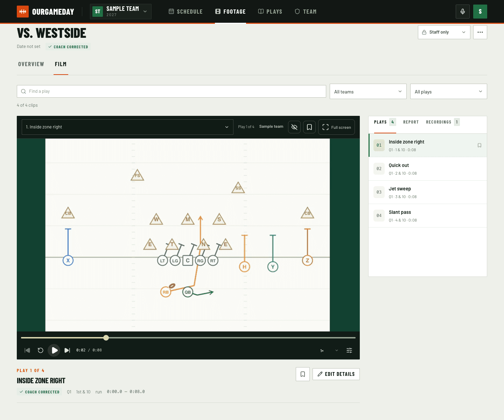
Task: Skip to the previous play
Action: pyautogui.click(x=27, y=350)
